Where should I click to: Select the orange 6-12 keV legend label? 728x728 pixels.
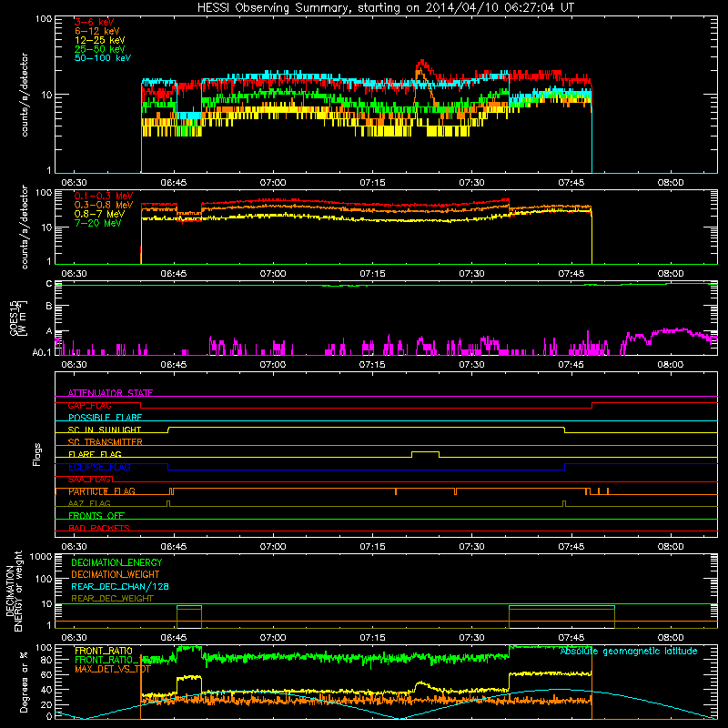[x=97, y=31]
